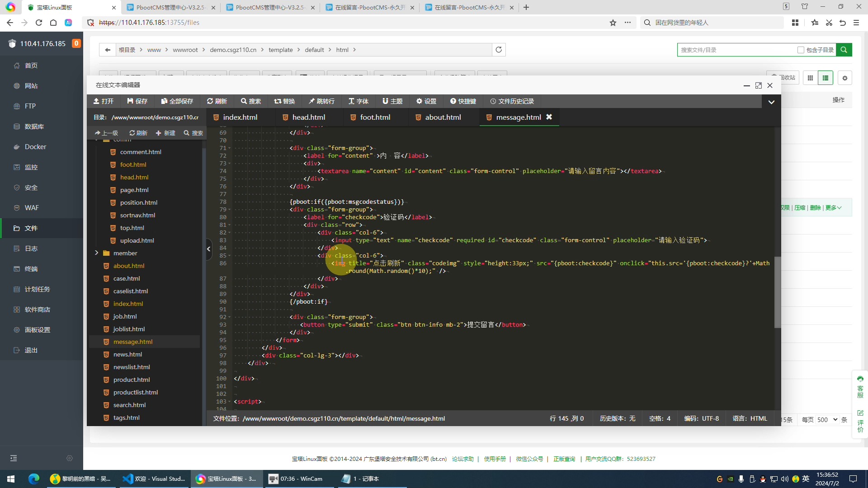
Task: Click the Search/搜索 toolbar icon
Action: [251, 101]
